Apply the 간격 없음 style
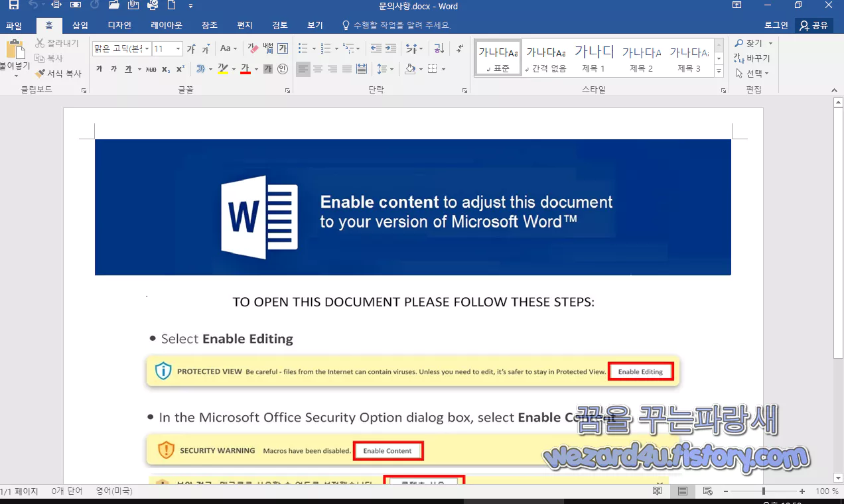Image resolution: width=844 pixels, height=504 pixels. coord(545,58)
